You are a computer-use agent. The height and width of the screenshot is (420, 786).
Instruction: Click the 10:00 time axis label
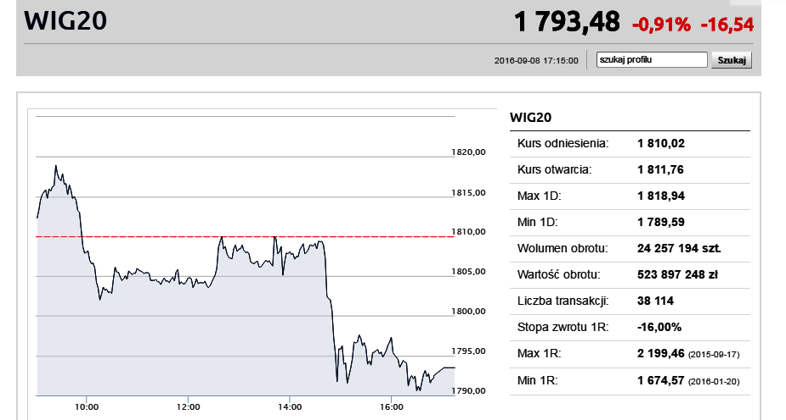[x=87, y=407]
